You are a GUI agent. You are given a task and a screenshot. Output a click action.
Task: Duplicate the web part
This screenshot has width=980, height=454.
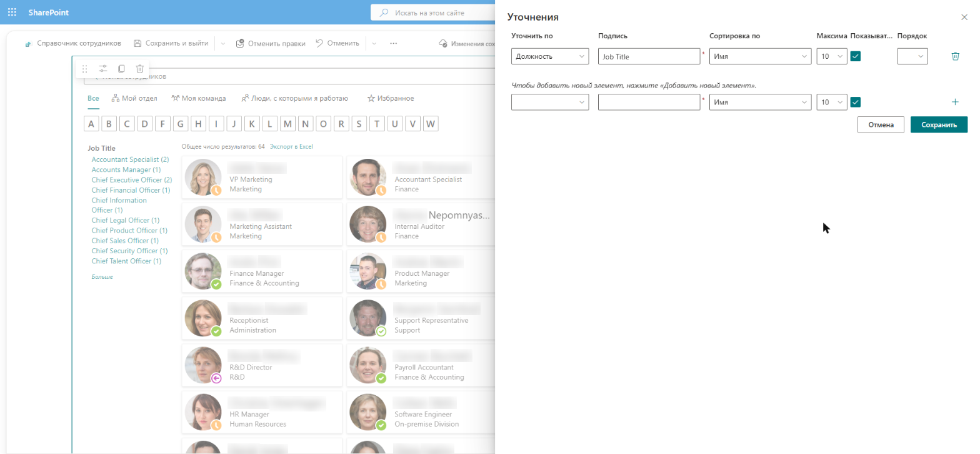[122, 69]
